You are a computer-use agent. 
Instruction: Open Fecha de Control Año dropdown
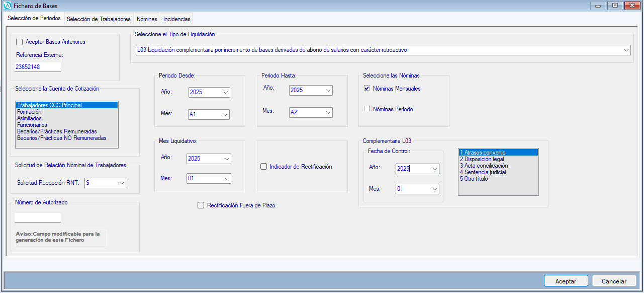[x=434, y=169]
